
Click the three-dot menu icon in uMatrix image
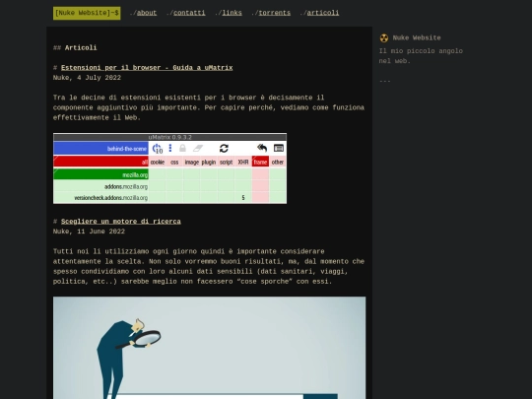tap(170, 148)
